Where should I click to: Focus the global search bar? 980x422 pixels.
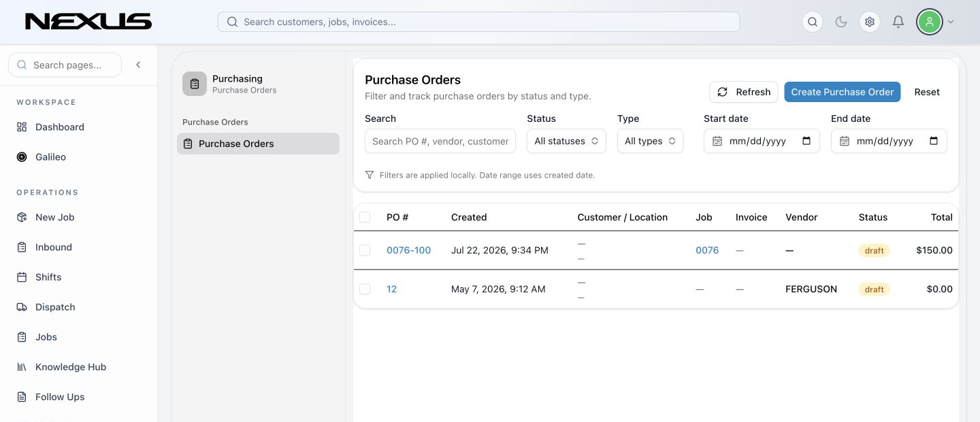(478, 22)
